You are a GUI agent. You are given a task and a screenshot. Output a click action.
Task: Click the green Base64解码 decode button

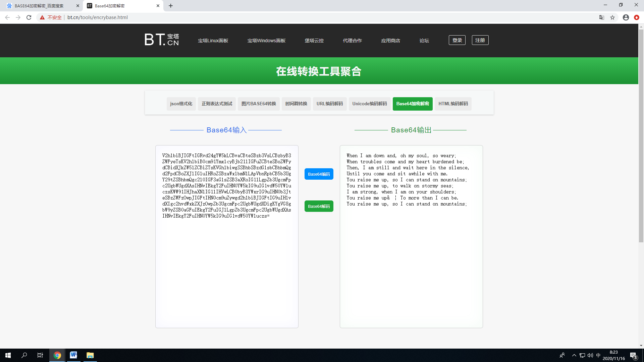pyautogui.click(x=319, y=206)
